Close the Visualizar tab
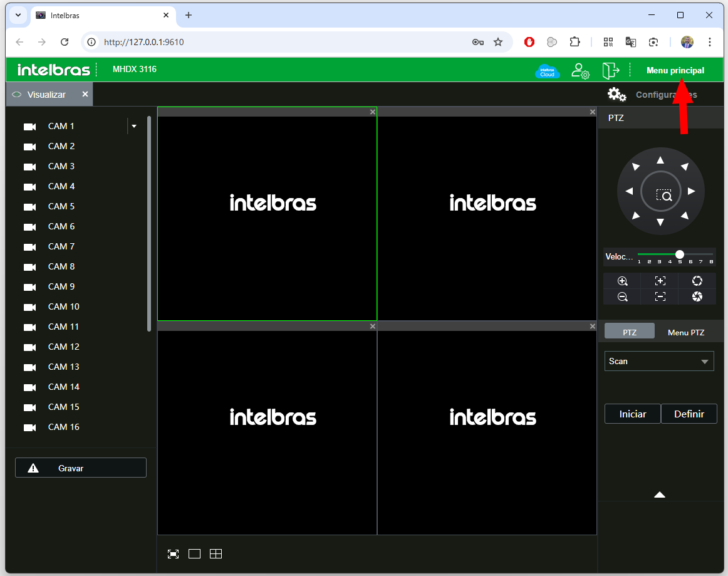The height and width of the screenshot is (576, 728). [85, 94]
